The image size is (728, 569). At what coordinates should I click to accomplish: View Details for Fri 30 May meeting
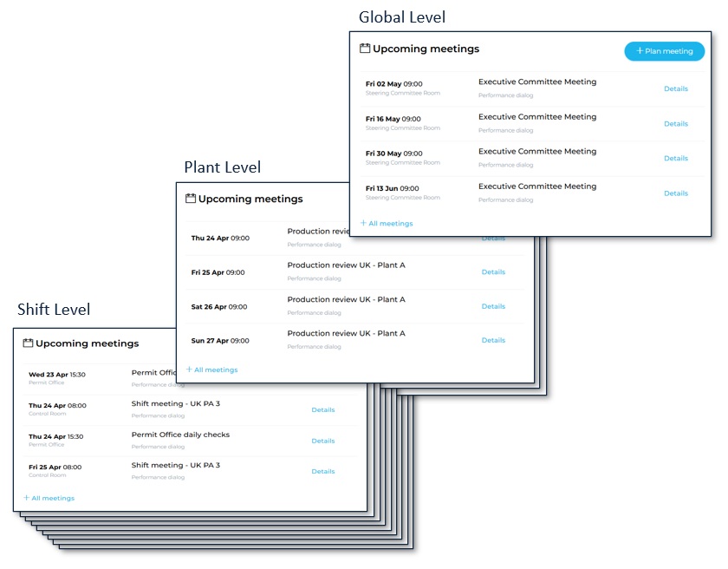point(675,159)
